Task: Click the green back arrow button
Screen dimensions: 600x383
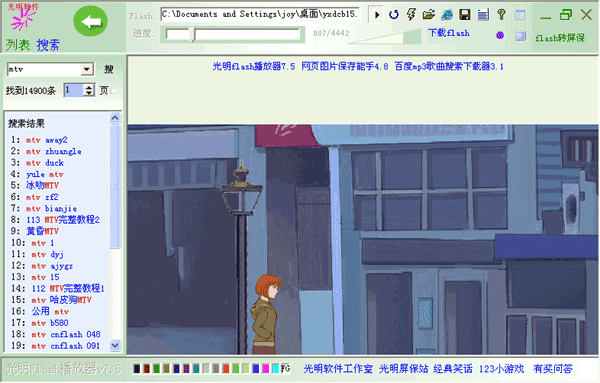Action: tap(91, 21)
